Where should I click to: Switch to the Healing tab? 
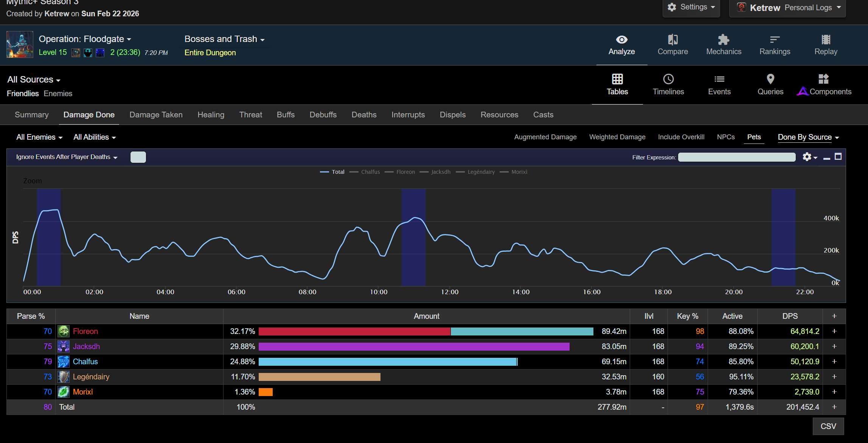(x=211, y=115)
